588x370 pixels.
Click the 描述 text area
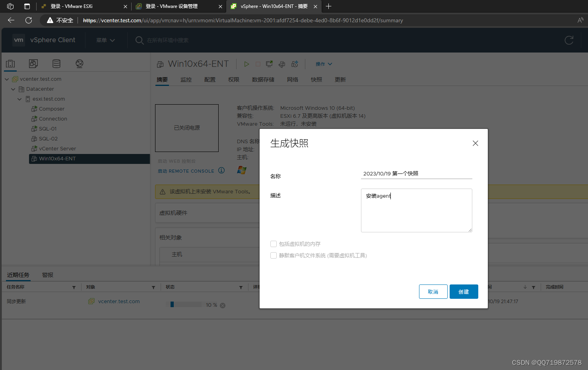click(x=417, y=210)
